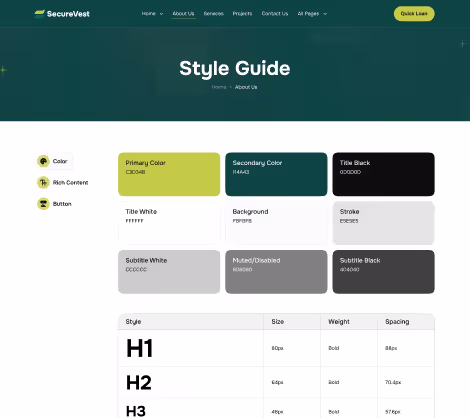The height and width of the screenshot is (418, 470).
Task: Select the Color sidebar label
Action: [60, 161]
